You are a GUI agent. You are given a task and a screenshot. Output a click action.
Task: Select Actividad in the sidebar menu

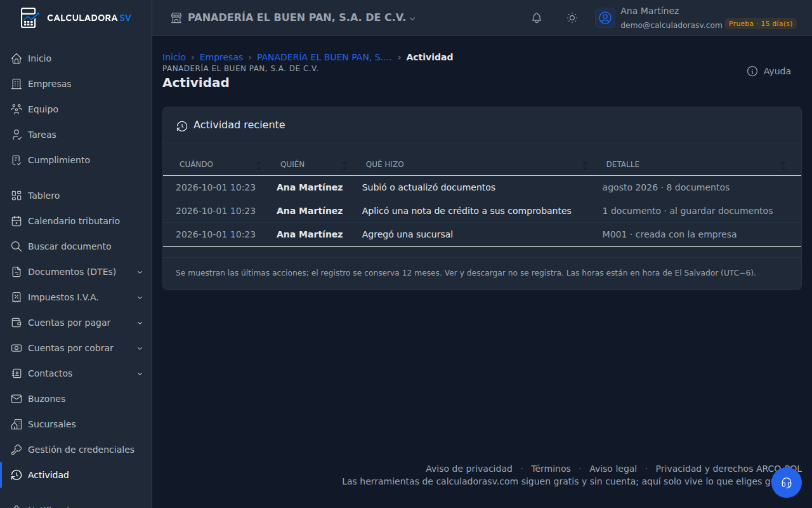pos(76,475)
